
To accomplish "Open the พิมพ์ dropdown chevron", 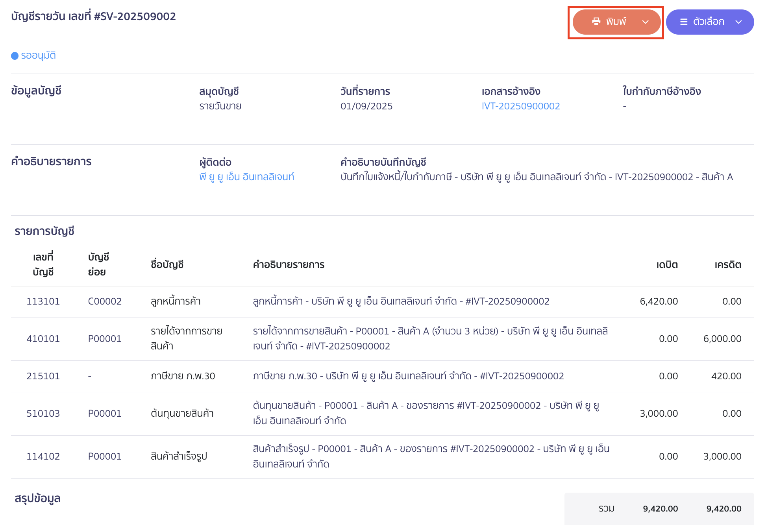I will coord(646,22).
